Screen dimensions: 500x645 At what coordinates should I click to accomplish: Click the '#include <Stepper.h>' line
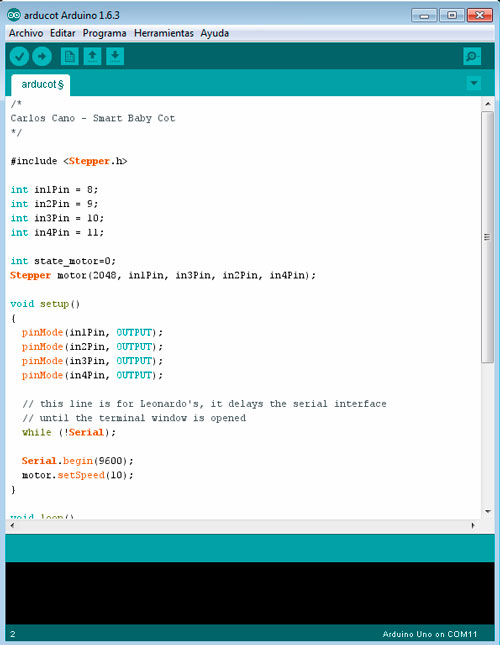[x=69, y=161]
